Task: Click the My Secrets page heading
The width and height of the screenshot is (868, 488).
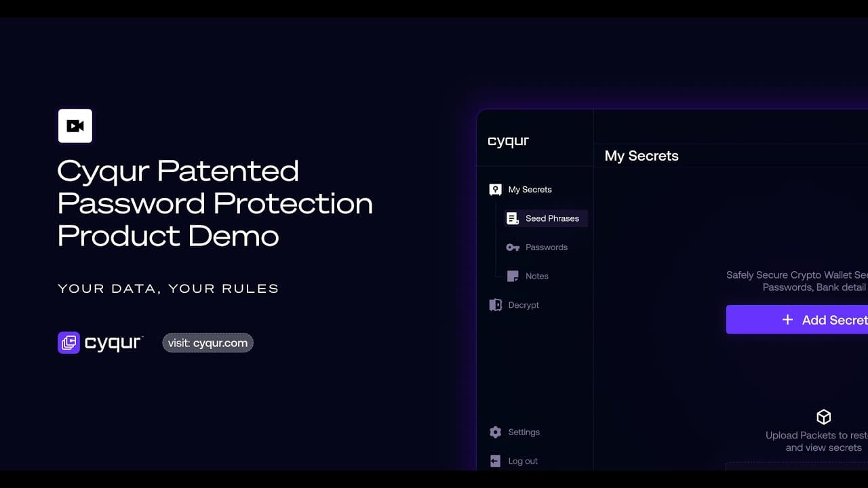Action: tap(642, 156)
